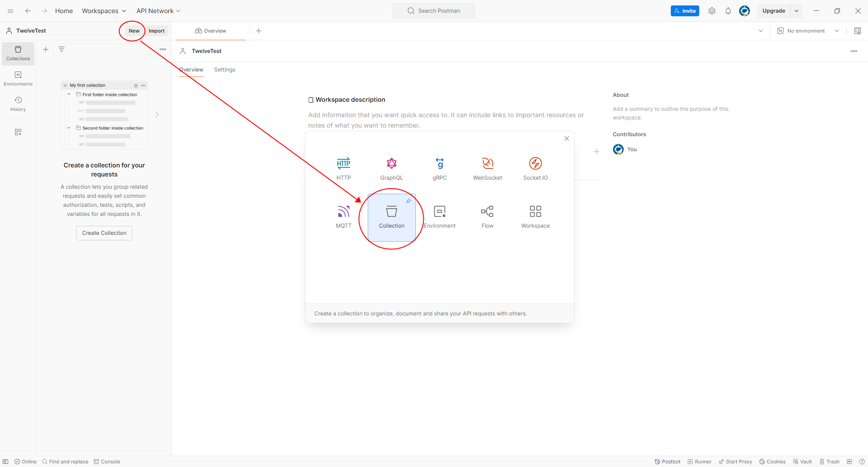Open the Trash

tap(830, 462)
